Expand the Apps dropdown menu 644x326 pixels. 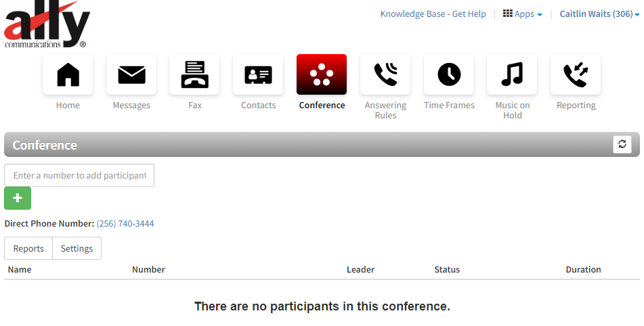coord(522,14)
